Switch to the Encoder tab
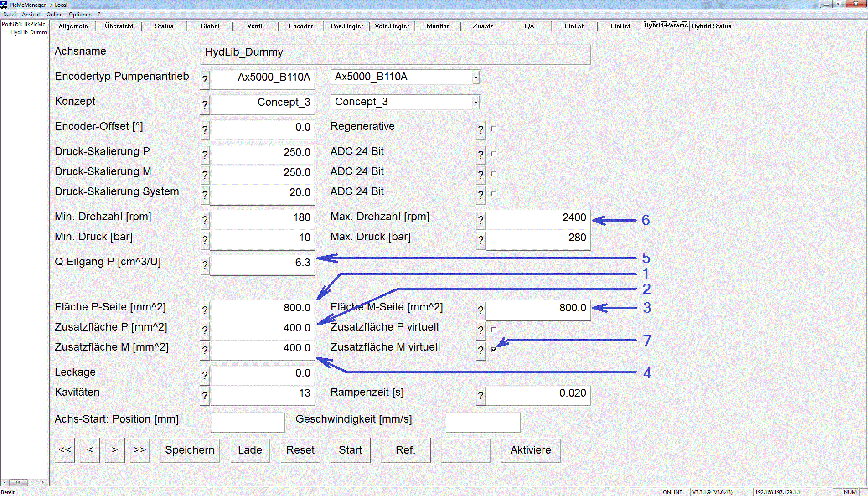This screenshot has height=496, width=868. (x=301, y=26)
